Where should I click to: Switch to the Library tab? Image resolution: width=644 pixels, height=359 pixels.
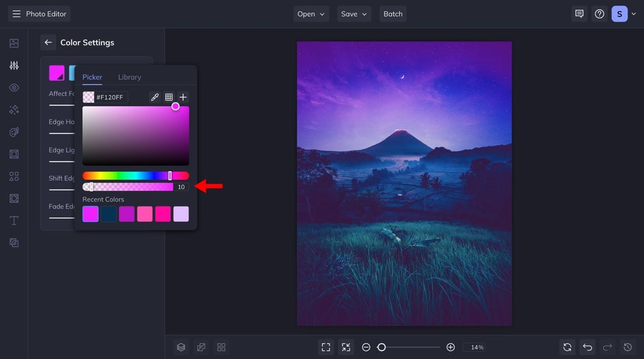click(x=130, y=77)
